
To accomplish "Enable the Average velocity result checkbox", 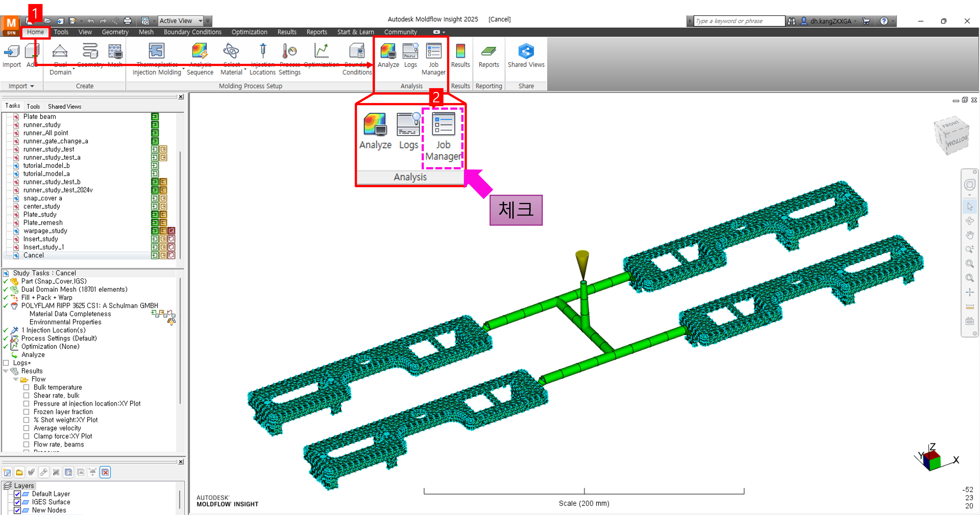I will click(26, 428).
